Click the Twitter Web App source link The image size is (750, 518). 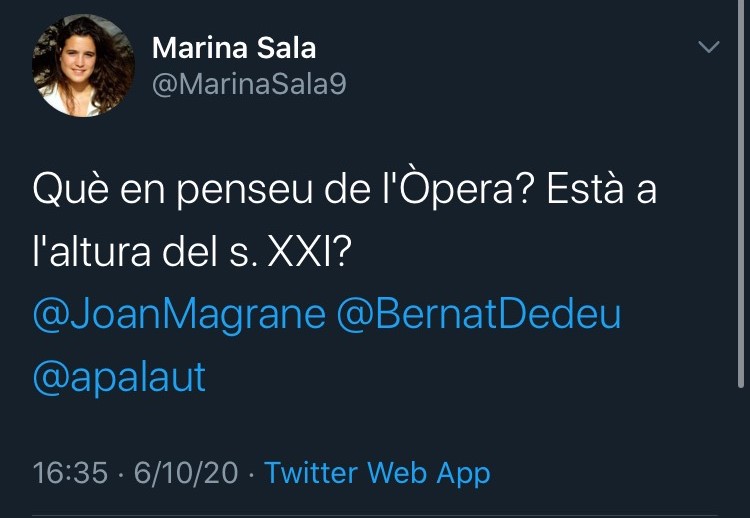coord(377,472)
